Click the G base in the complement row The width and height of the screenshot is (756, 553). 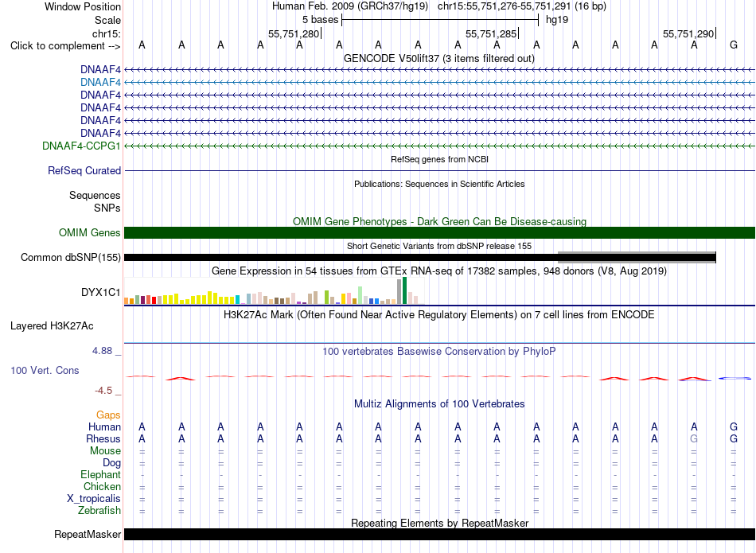pos(734,45)
